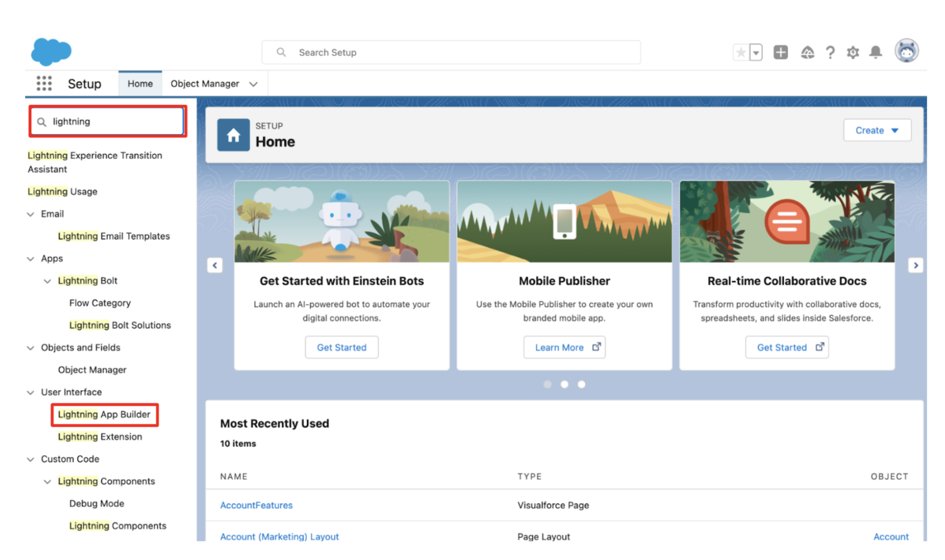Open the App Launcher dots grid
The image size is (945, 560).
pyautogui.click(x=44, y=84)
